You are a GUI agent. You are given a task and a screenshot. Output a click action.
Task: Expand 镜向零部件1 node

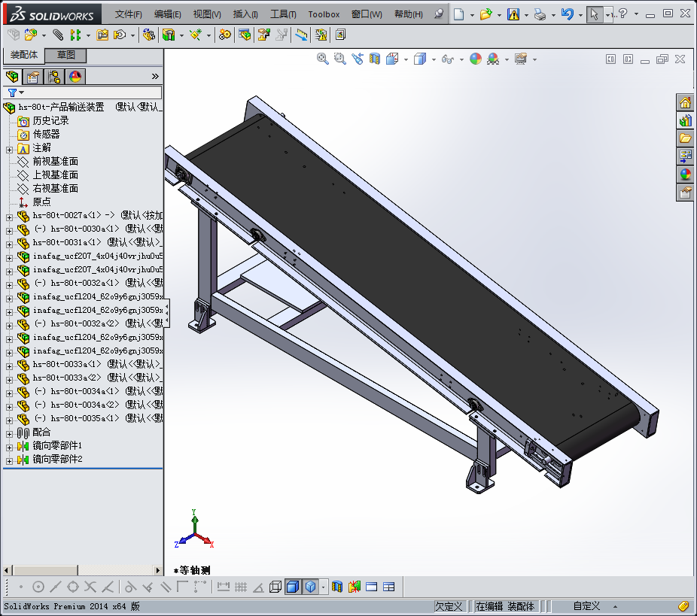click(x=9, y=448)
